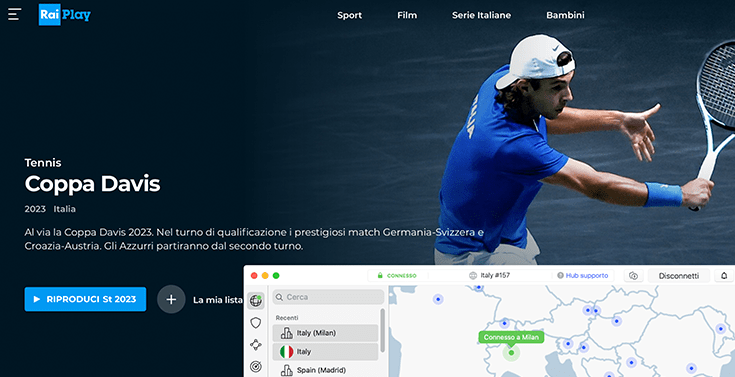Open the Hub supporto link
Viewport: 735px width, 377px height.
(583, 276)
